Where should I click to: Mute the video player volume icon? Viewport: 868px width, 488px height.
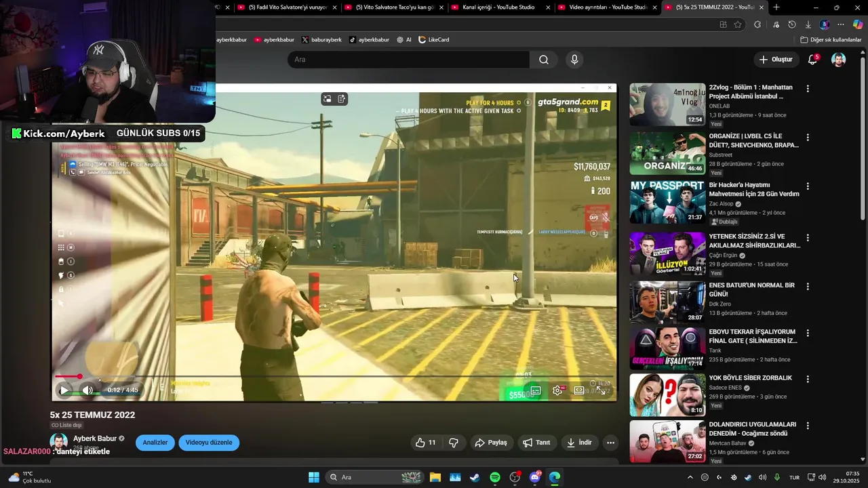[87, 390]
